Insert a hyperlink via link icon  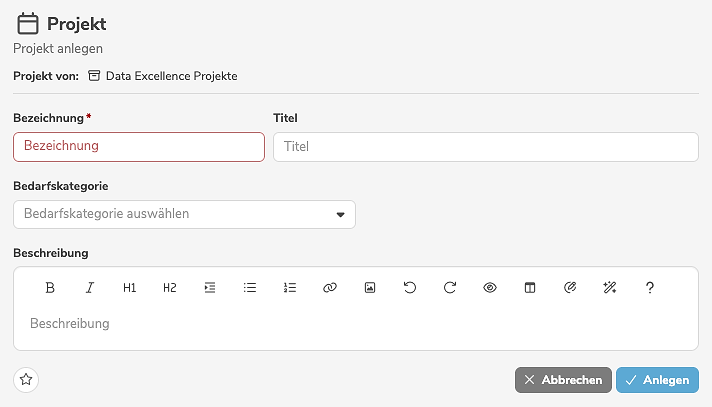(x=330, y=288)
